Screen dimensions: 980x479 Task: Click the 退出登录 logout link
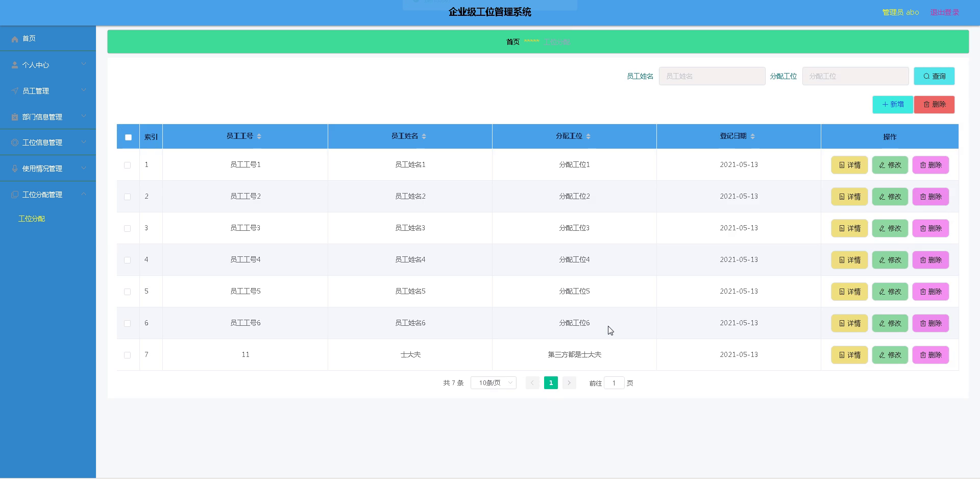[x=945, y=12]
